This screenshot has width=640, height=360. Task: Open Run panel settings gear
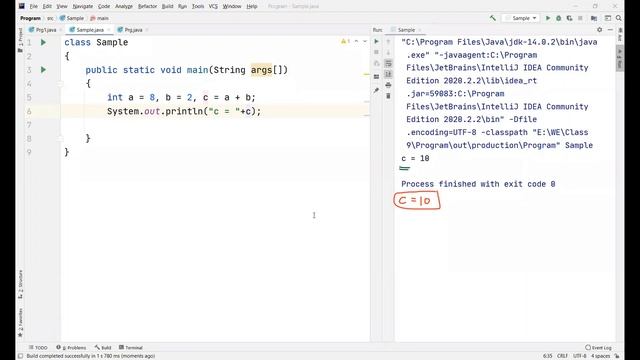click(x=599, y=30)
